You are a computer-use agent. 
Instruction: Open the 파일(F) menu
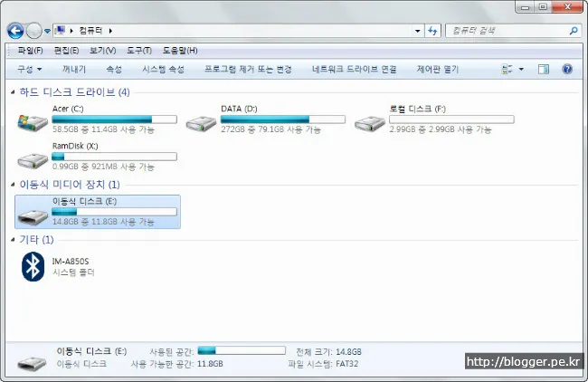pyautogui.click(x=30, y=51)
